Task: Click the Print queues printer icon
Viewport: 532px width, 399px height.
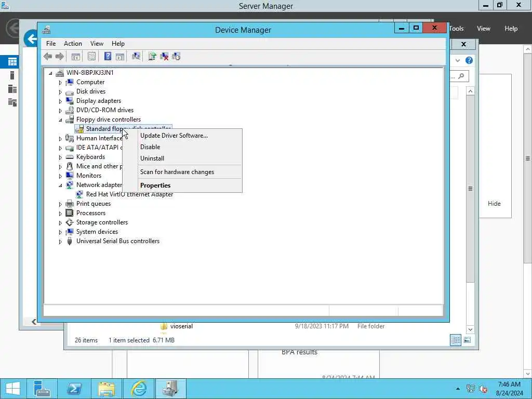Action: 70,204
